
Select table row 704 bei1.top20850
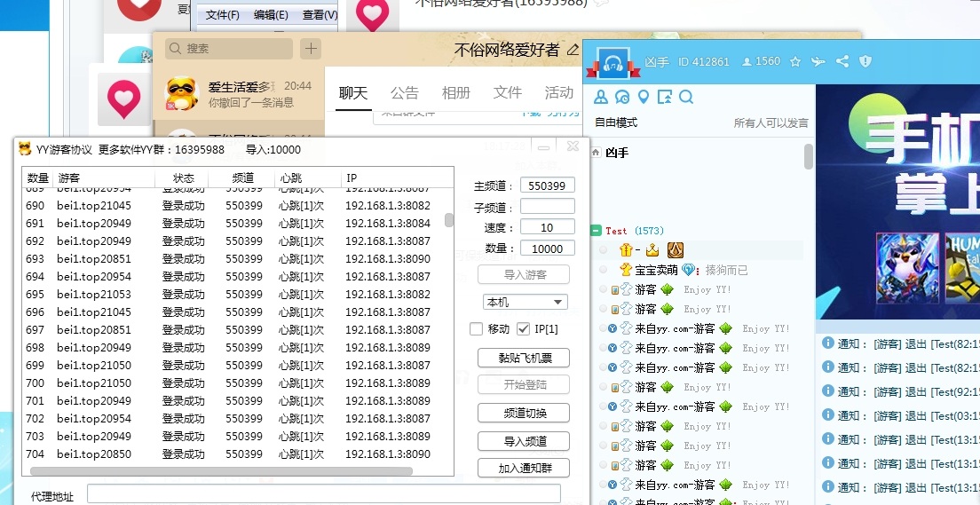233,454
